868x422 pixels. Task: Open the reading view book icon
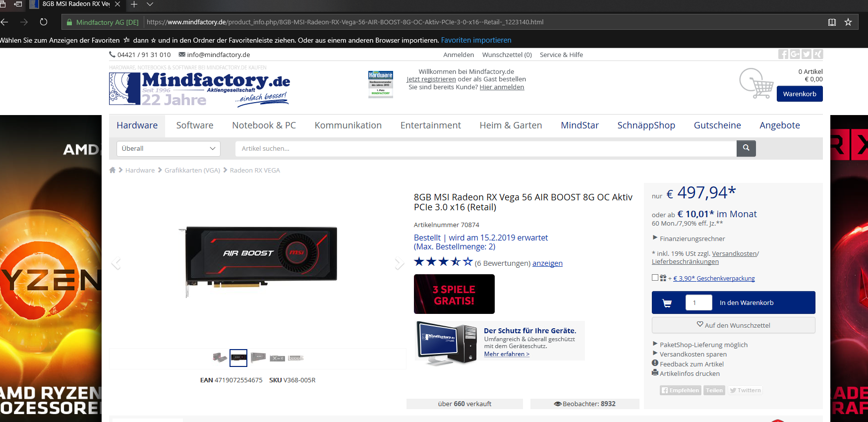point(832,22)
